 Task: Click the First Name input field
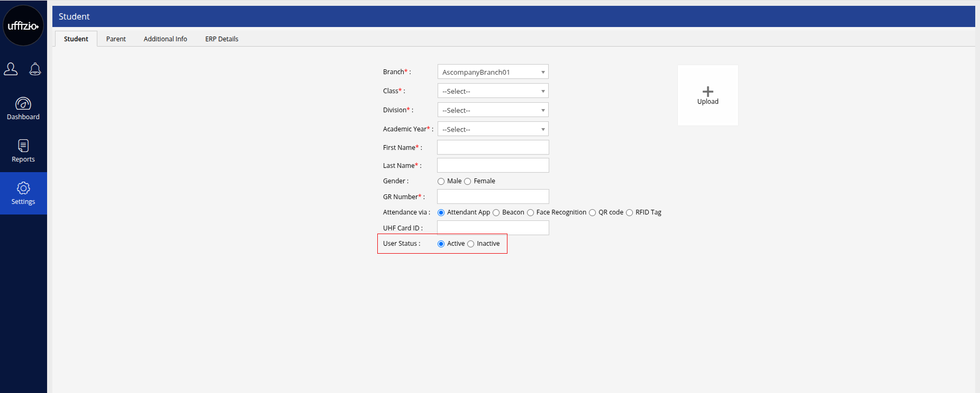coord(493,147)
